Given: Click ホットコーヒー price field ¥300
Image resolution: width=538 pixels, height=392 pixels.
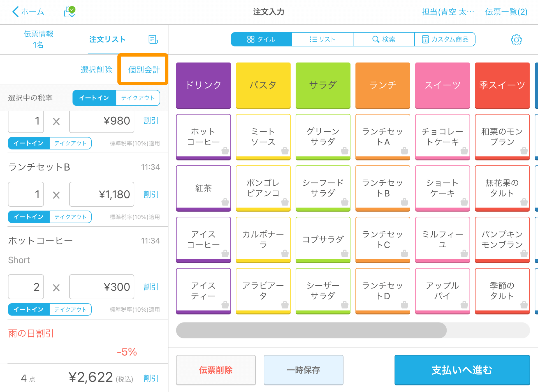Looking at the screenshot, I should tap(102, 287).
